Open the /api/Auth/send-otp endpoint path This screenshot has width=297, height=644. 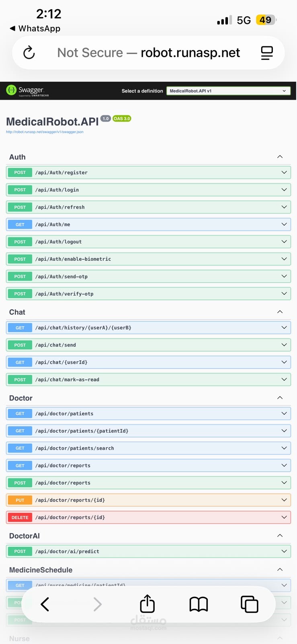61,277
